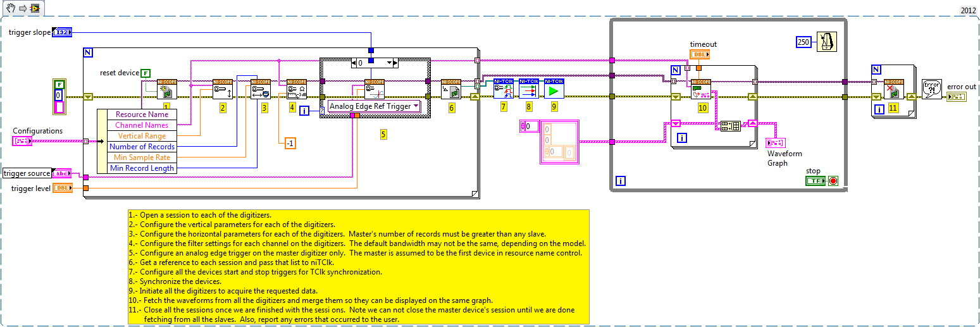Select the Configure Horizontal Timing VI labeled 3
Screen dimensions: 980x327
261,89
